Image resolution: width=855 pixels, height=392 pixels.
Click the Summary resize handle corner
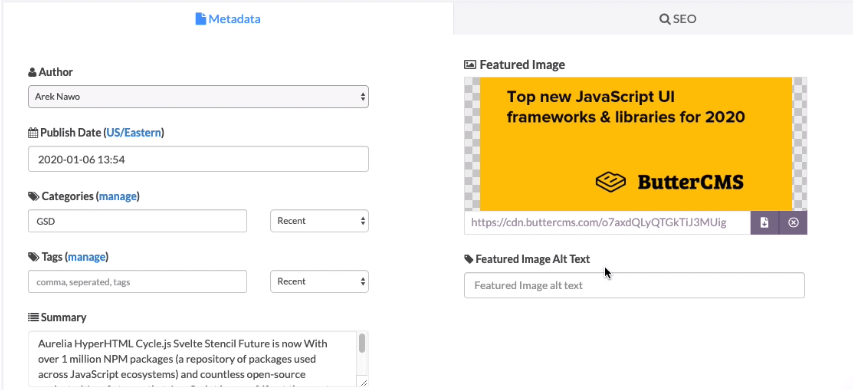[364, 383]
